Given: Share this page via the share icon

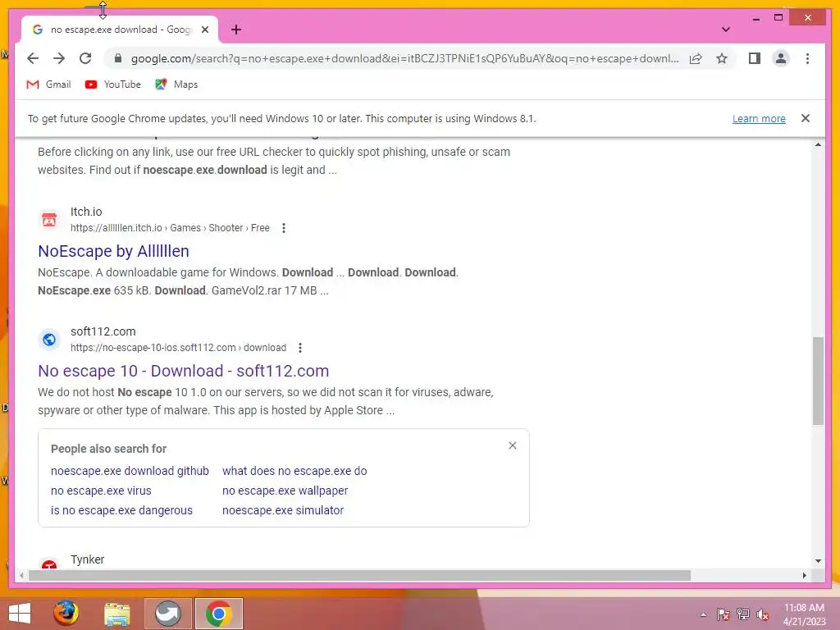Looking at the screenshot, I should 696,58.
